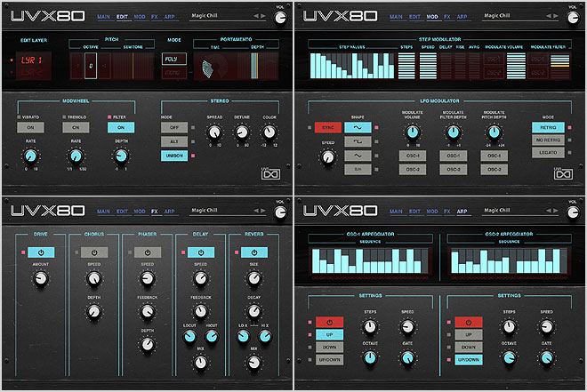Viewport: 587px width, 392px height.
Task: Switch to MAIN tab in the bottom-right panel
Action: click(398, 212)
